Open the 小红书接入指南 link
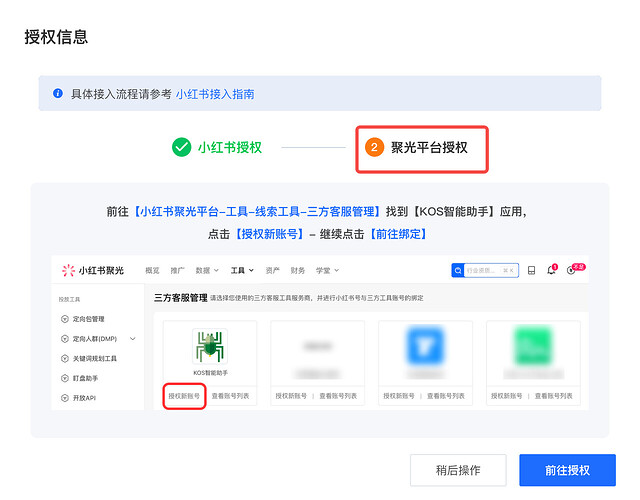The image size is (640, 500). pyautogui.click(x=215, y=94)
